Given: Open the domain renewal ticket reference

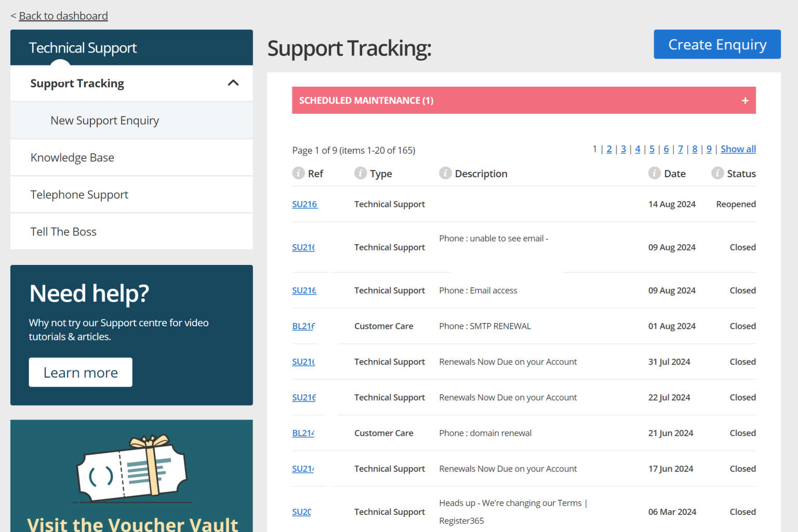Looking at the screenshot, I should tap(303, 433).
